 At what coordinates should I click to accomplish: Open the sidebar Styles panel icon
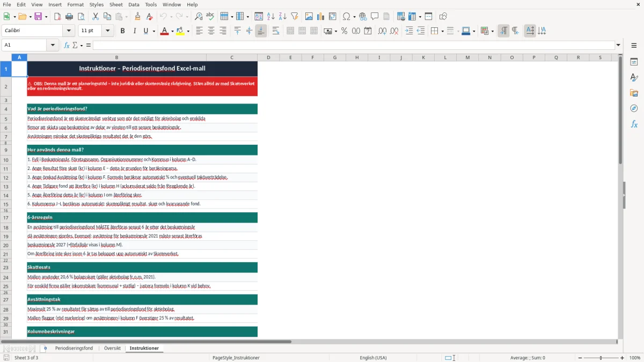[634, 77]
